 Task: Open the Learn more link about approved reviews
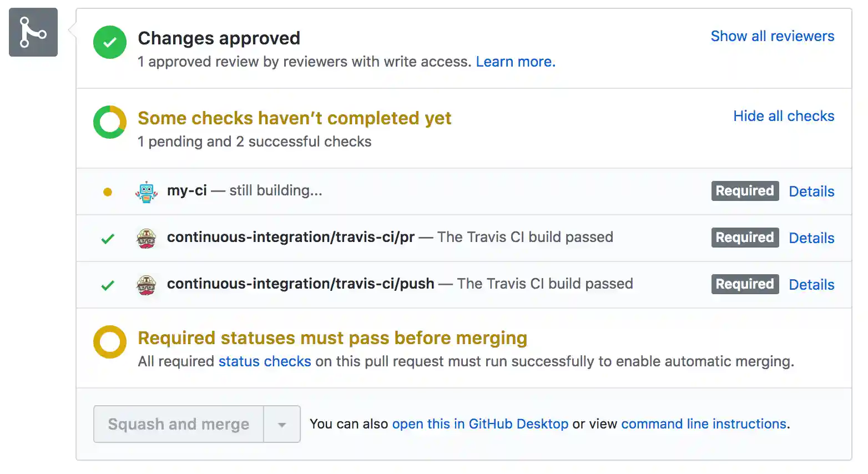515,62
